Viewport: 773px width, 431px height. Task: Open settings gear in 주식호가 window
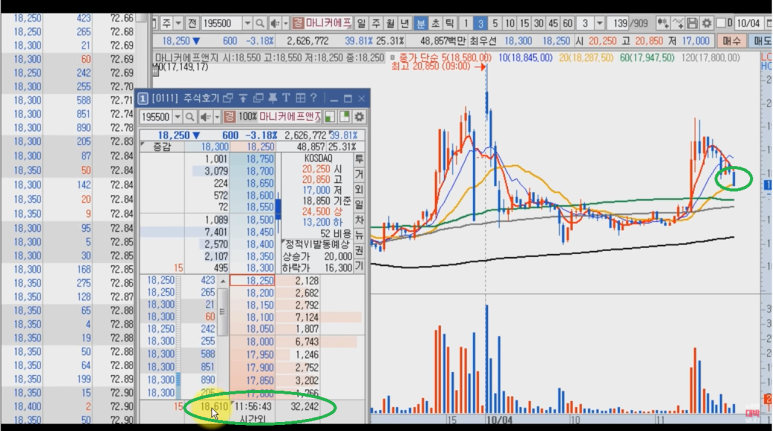point(359,117)
